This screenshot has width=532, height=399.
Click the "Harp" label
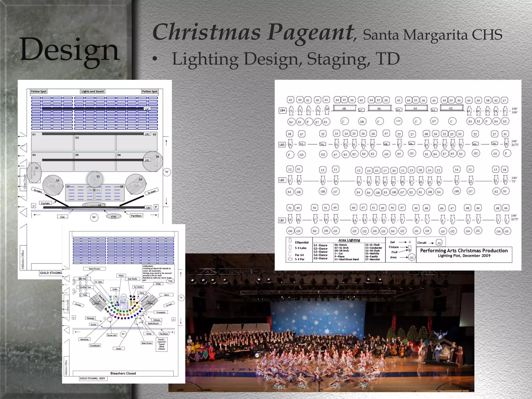(142, 293)
